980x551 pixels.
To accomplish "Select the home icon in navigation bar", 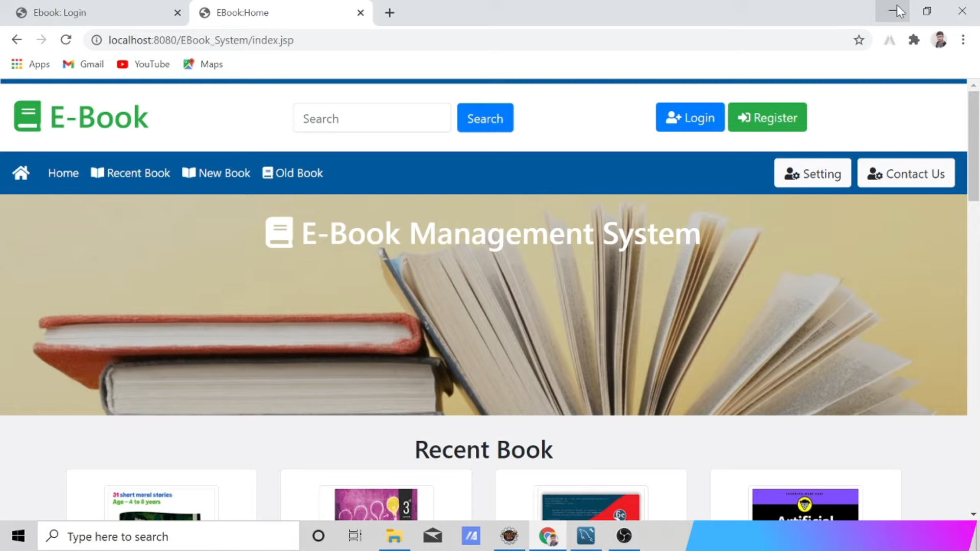I will (x=21, y=172).
